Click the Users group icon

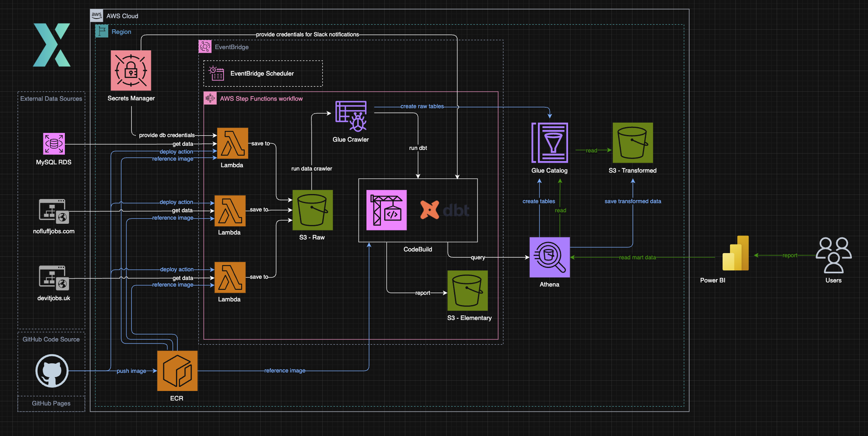tap(834, 255)
